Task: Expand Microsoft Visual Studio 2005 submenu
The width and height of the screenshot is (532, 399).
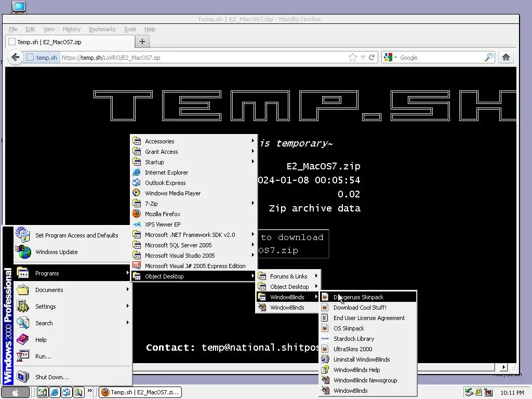Action: point(193,256)
